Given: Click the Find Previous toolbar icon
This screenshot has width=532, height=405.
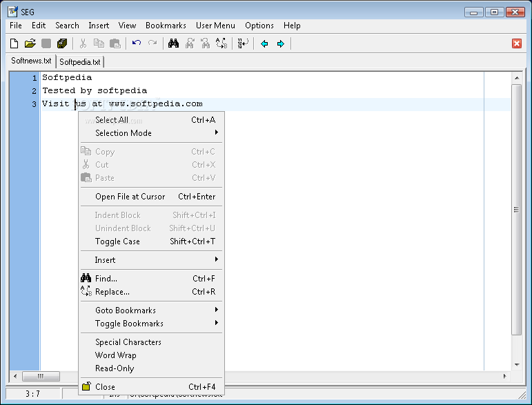Looking at the screenshot, I should click(205, 43).
